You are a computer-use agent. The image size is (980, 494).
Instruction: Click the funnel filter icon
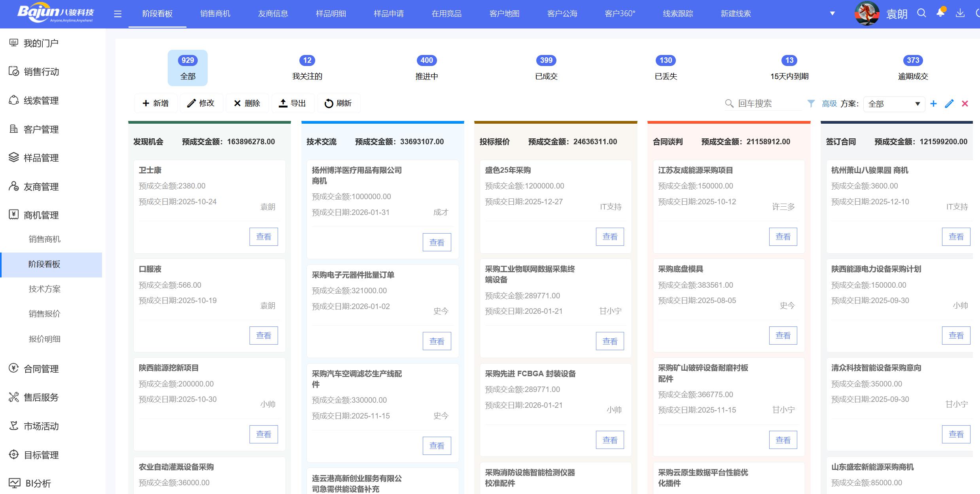click(x=811, y=104)
